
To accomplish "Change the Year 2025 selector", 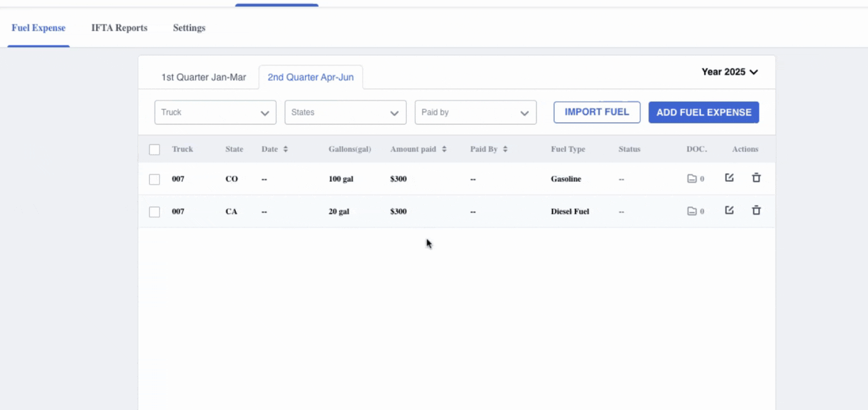I will point(730,72).
